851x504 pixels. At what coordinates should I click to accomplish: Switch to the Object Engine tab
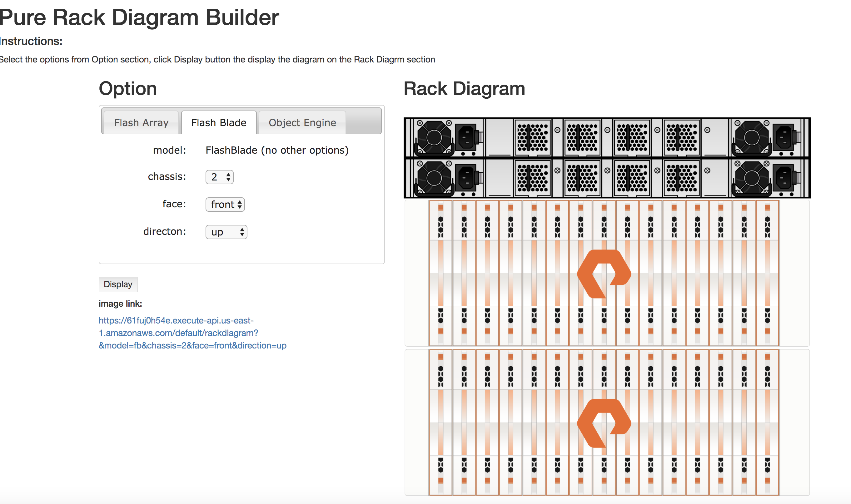[x=302, y=123]
